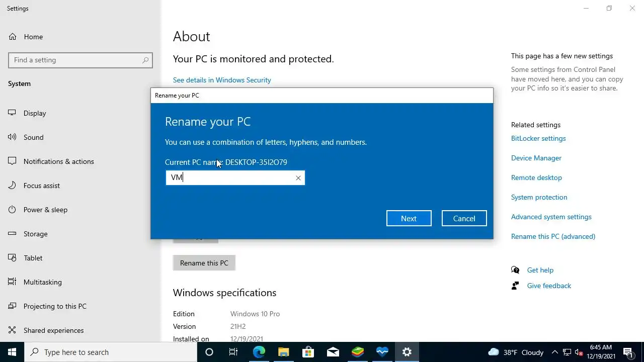This screenshot has width=644, height=362.
Task: Open See details in Windows Security link
Action: (x=222, y=80)
